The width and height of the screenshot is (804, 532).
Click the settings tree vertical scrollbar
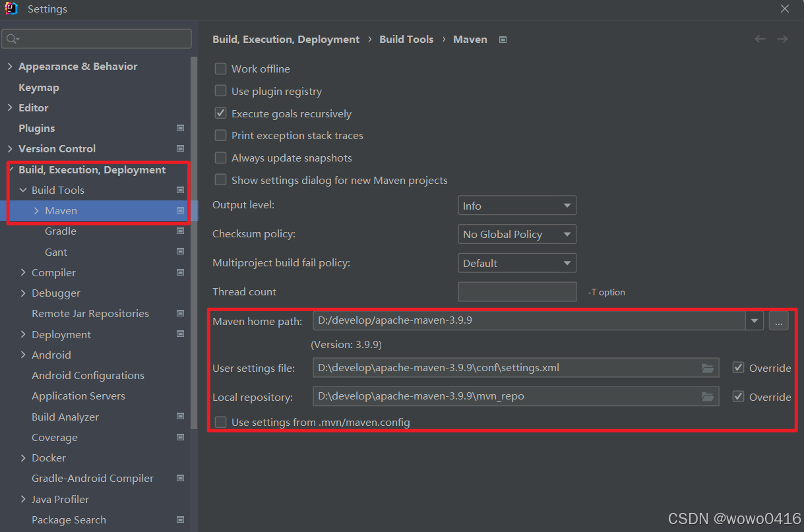pos(194,244)
